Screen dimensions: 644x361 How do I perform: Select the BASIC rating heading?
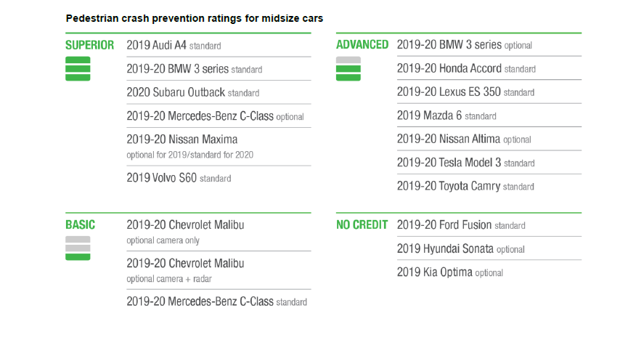tap(80, 224)
